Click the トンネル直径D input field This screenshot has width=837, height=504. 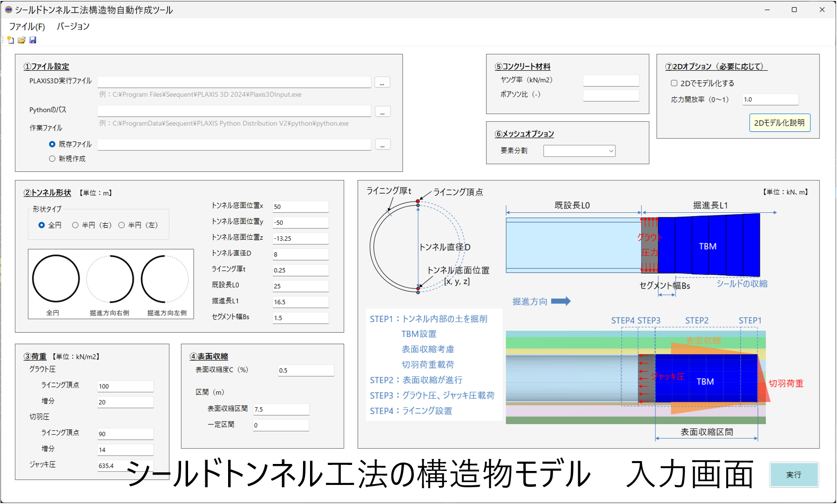click(x=300, y=254)
